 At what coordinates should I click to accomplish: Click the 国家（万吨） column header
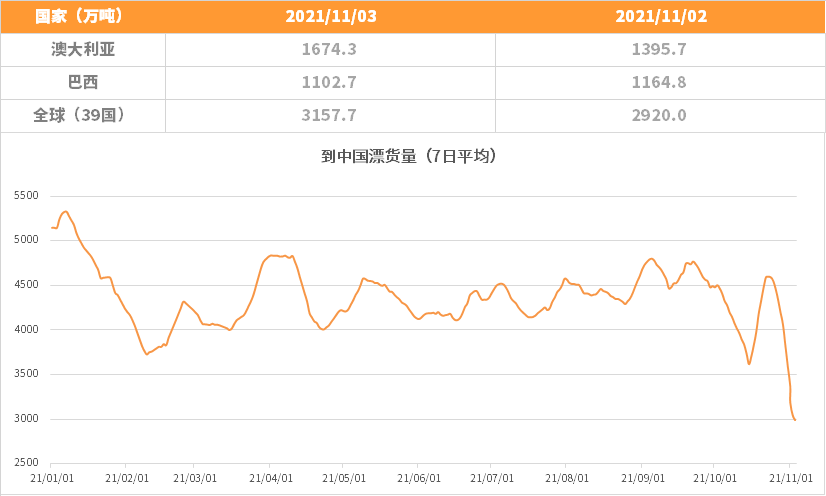[x=80, y=16]
